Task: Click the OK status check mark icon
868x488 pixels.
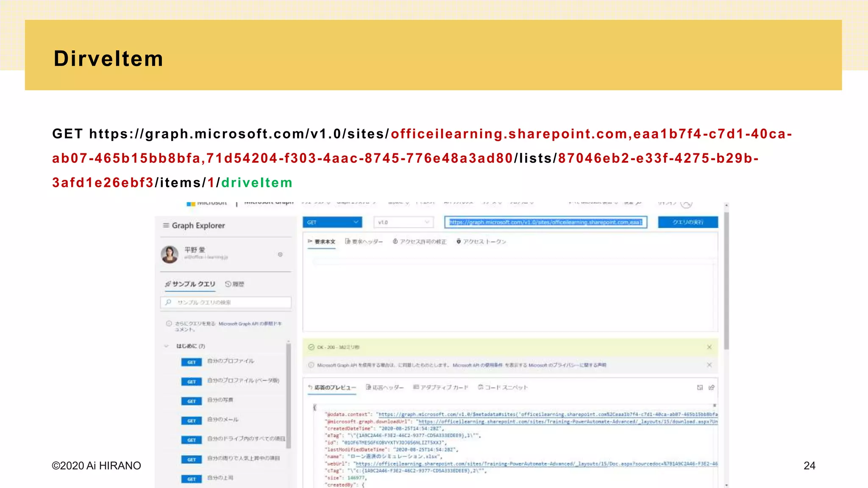Action: point(311,347)
